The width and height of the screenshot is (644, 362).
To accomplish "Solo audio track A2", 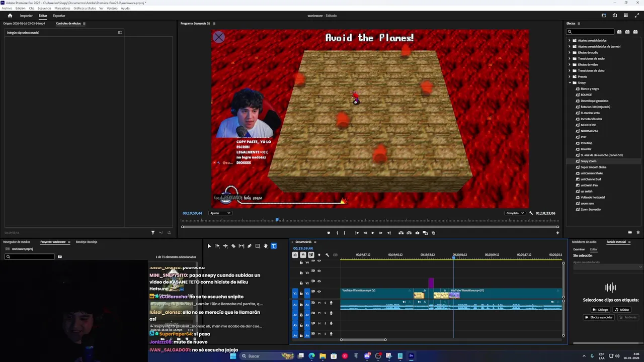I will [325, 313].
